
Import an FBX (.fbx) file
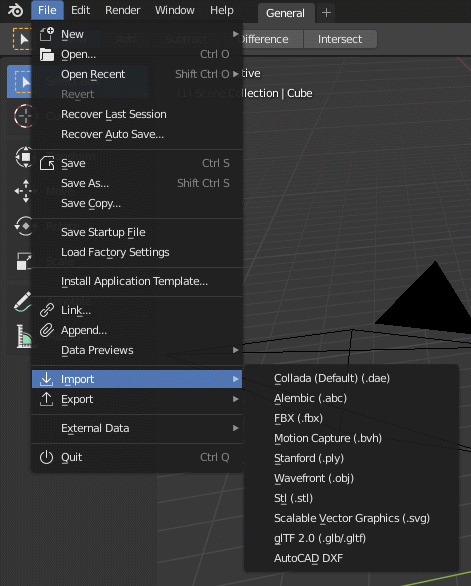pyautogui.click(x=351, y=418)
